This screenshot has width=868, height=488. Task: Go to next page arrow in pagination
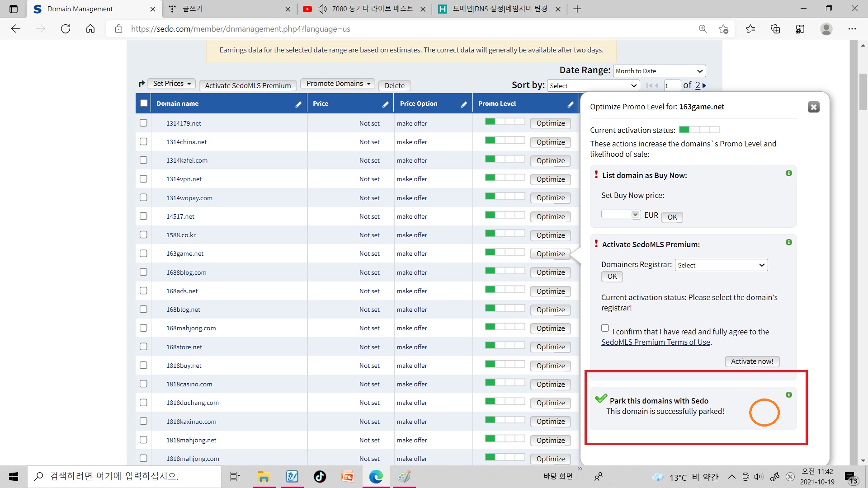point(704,85)
